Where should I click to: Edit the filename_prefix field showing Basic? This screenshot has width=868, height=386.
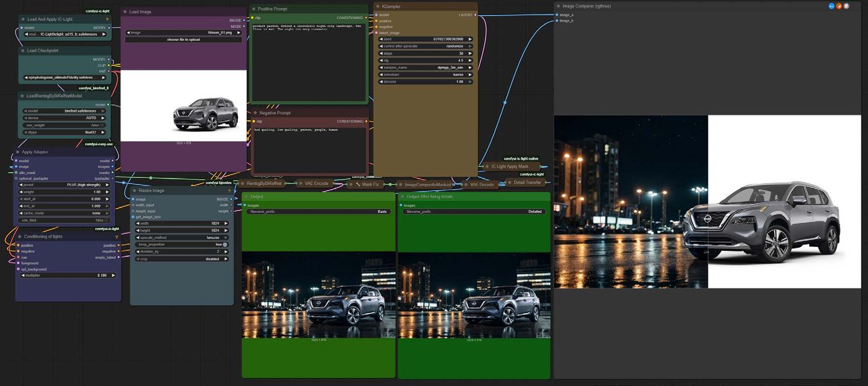317,212
